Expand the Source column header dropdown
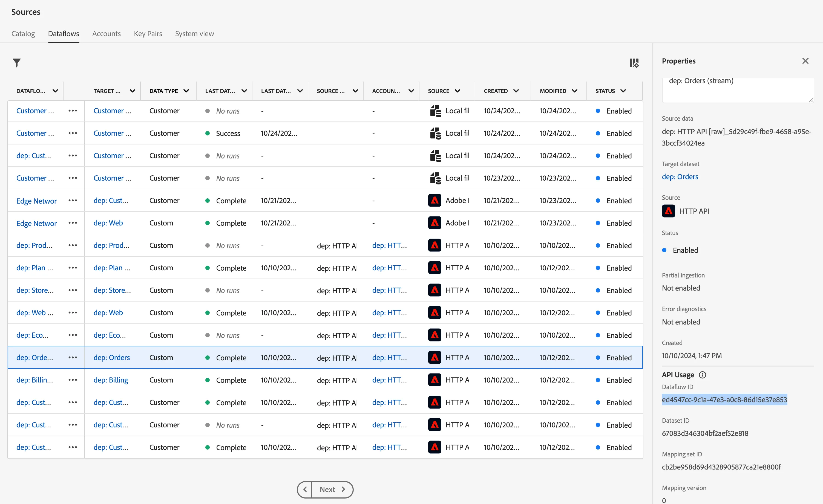The width and height of the screenshot is (823, 504). tap(457, 91)
